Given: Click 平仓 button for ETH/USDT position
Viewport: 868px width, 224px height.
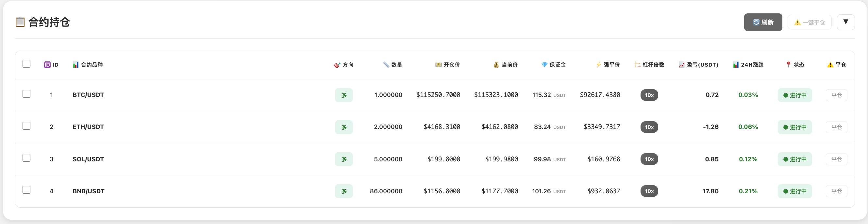Looking at the screenshot, I should point(837,127).
